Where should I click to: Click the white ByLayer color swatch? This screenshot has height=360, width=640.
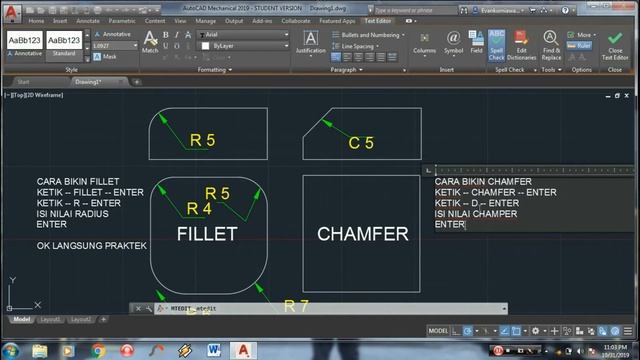pos(205,46)
